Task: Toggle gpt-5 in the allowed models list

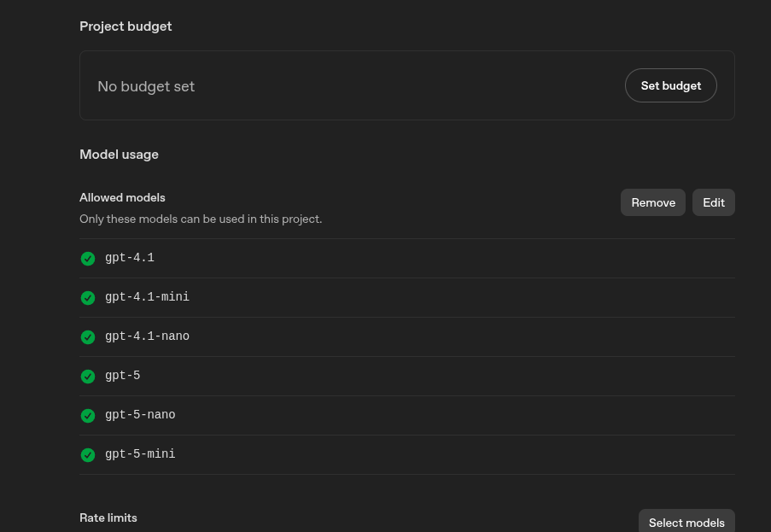Action: coord(122,376)
